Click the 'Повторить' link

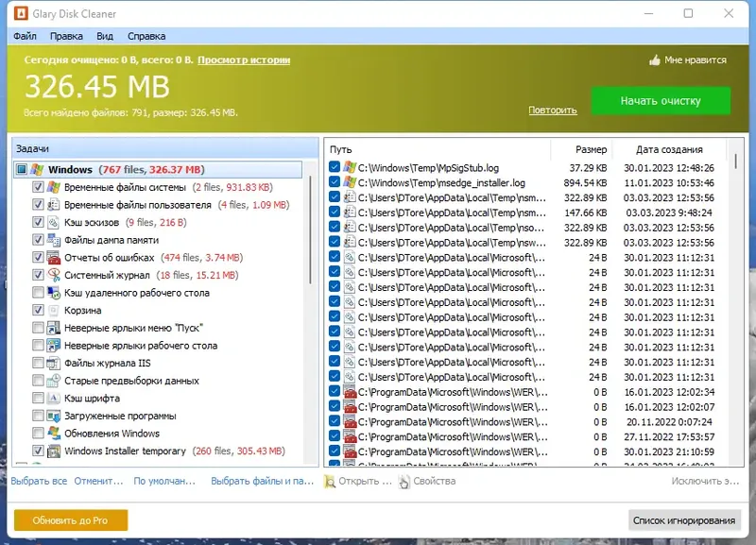pos(553,111)
